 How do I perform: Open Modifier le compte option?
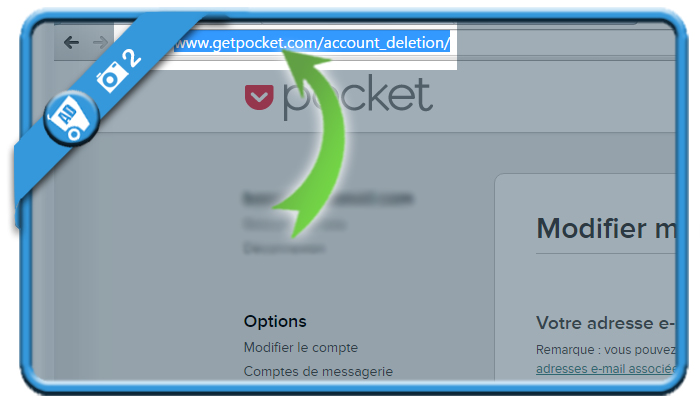300,347
